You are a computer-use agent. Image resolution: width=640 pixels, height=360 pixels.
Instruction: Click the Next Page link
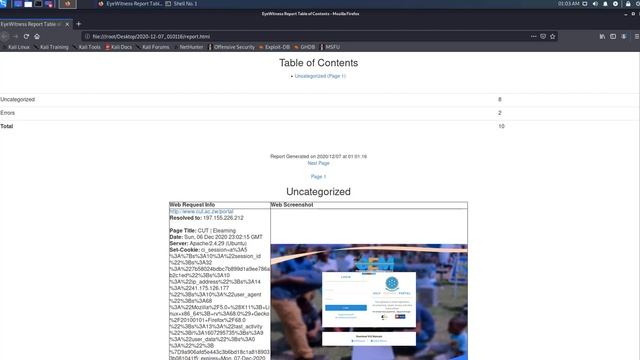(318, 163)
